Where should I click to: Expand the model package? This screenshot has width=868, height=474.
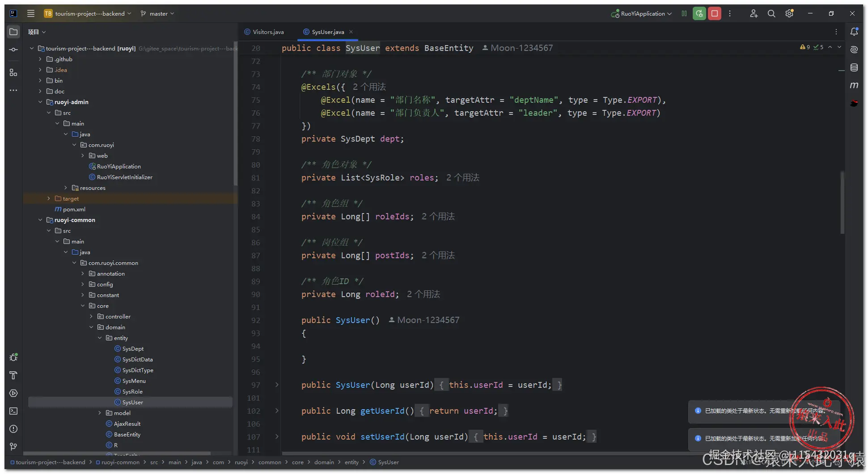(100, 413)
